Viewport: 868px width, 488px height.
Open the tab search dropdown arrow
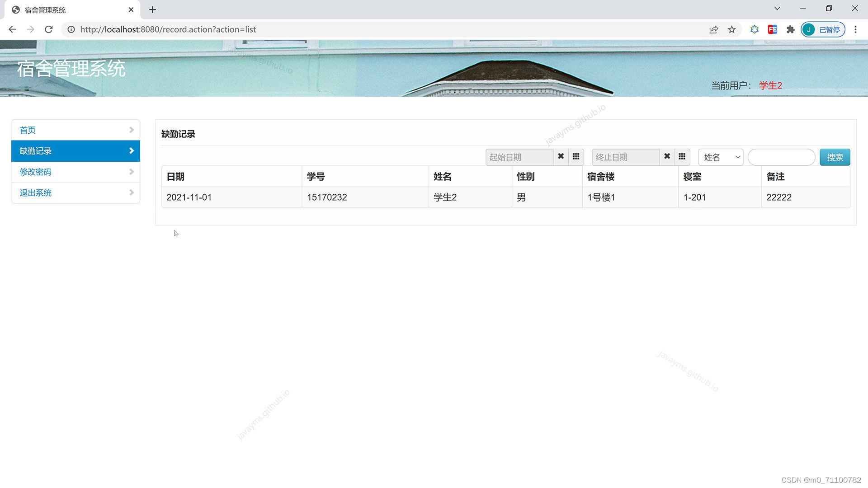[777, 9]
